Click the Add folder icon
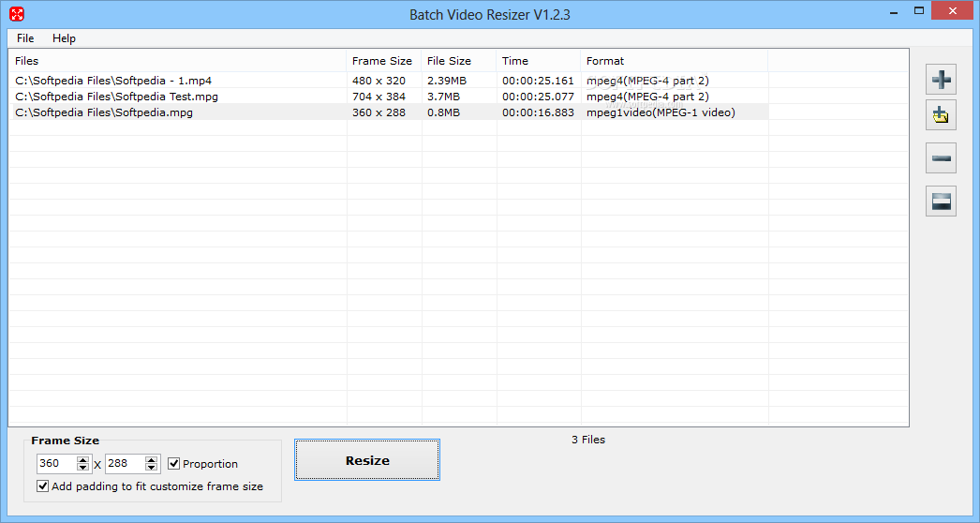This screenshot has height=523, width=980. (x=941, y=115)
